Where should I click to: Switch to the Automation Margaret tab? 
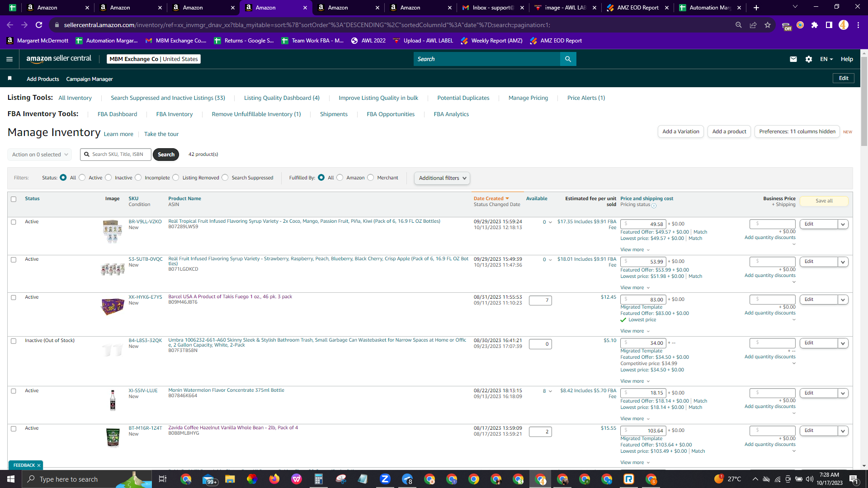click(710, 8)
